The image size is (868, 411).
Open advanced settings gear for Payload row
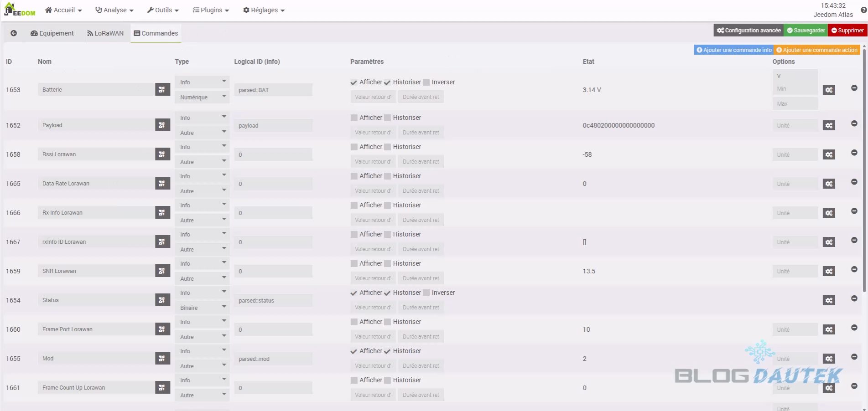coord(829,125)
